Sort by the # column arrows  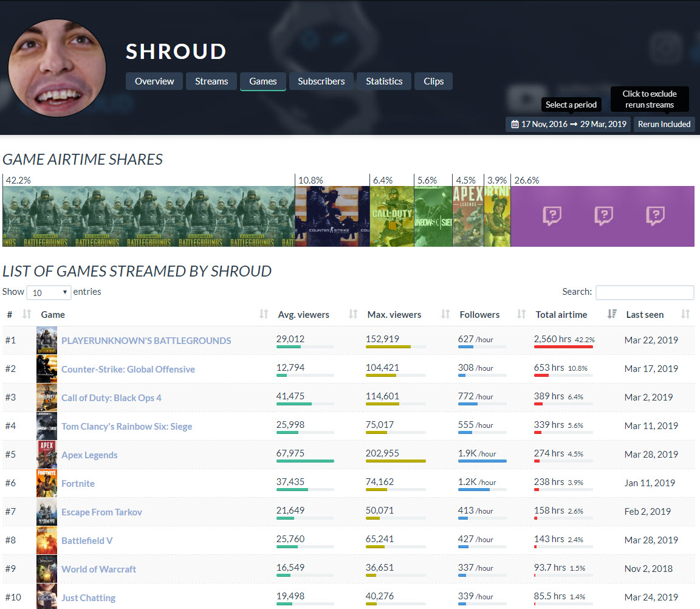tap(27, 314)
